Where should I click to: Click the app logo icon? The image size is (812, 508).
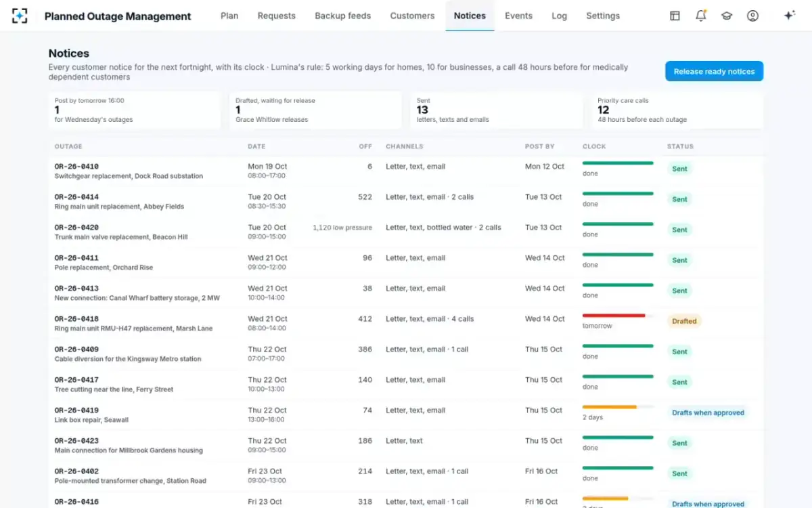pyautogui.click(x=20, y=16)
